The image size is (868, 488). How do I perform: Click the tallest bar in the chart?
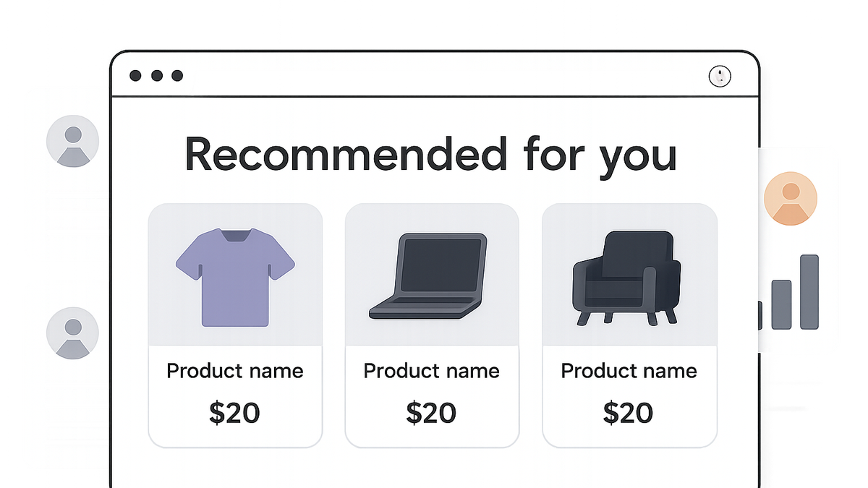809,292
